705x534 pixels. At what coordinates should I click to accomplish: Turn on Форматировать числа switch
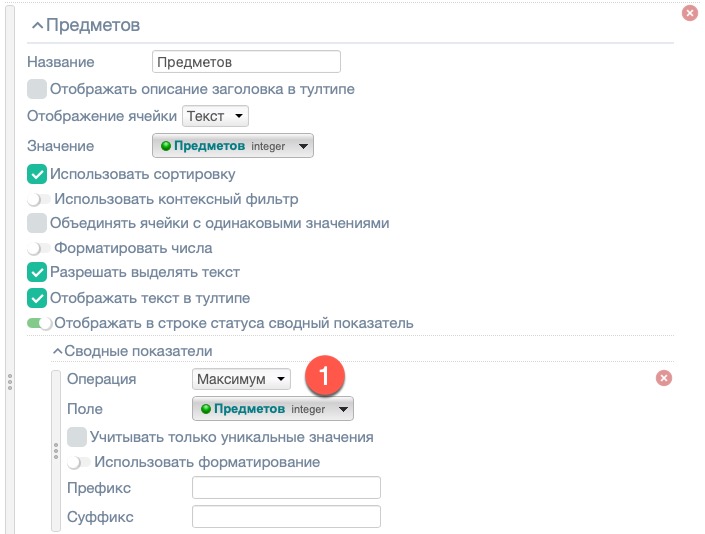coord(38,248)
